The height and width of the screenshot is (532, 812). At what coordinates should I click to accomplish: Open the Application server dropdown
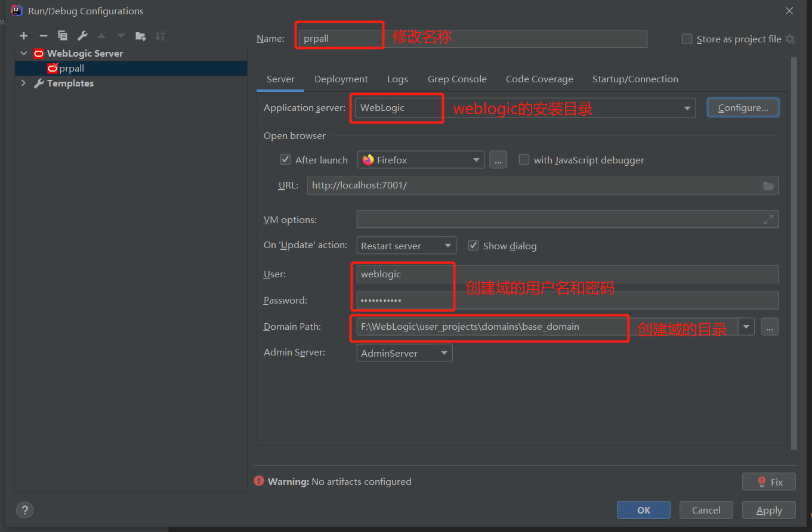[688, 108]
